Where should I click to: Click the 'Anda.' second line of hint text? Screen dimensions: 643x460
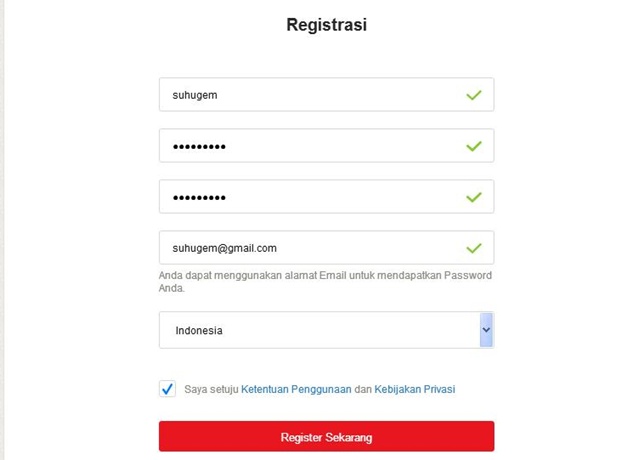pos(172,288)
